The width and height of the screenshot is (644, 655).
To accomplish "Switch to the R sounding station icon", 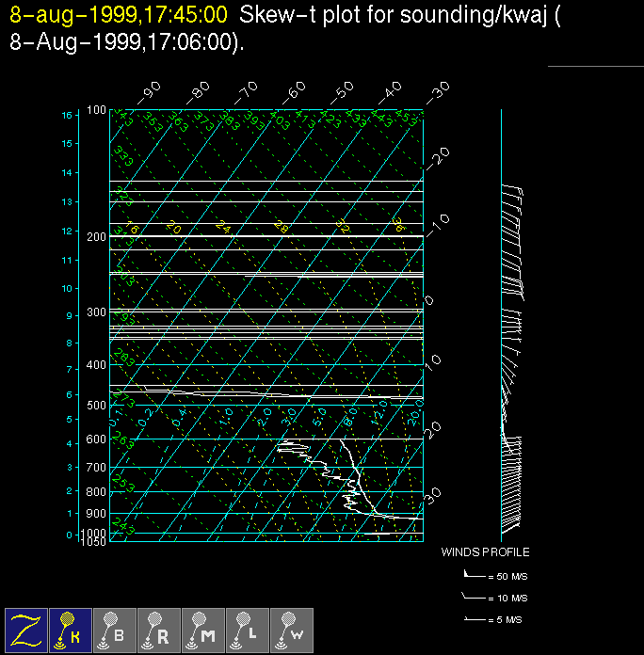I will [x=160, y=629].
